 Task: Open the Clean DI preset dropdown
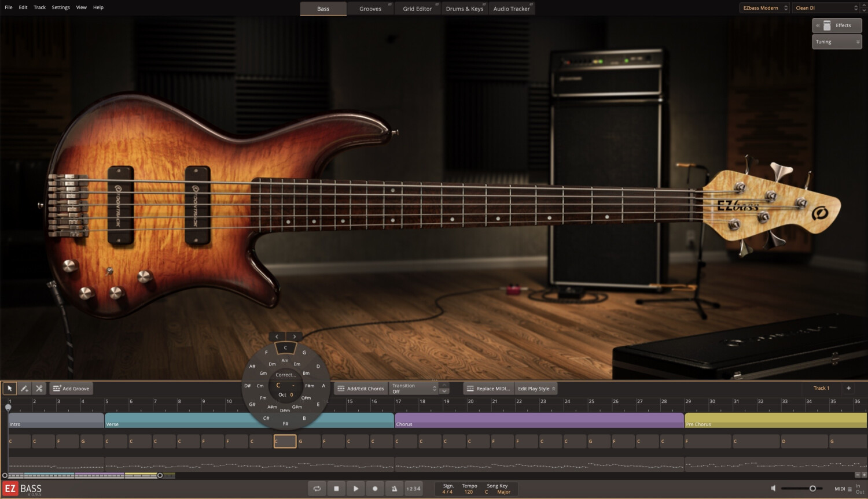click(x=826, y=8)
